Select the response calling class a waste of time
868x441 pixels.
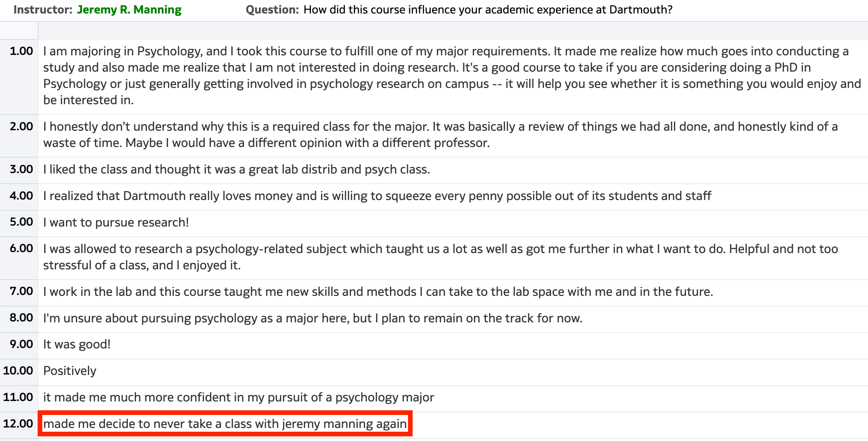440,134
